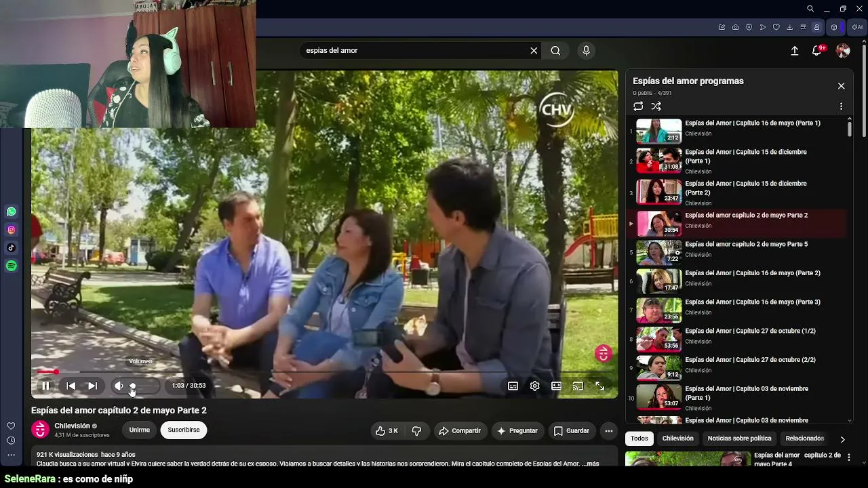Screen dimensions: 868x488
Task: Dislike the video with thumbs down
Action: click(x=416, y=430)
